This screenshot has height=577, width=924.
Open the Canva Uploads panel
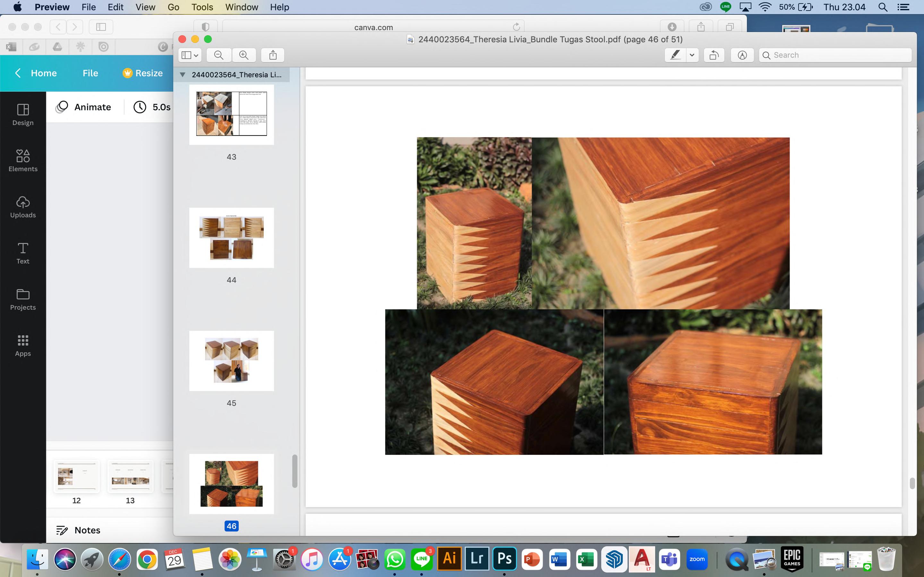(x=23, y=207)
